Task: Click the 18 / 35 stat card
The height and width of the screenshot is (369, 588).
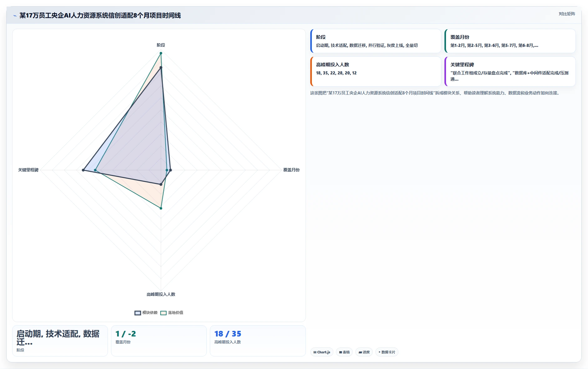Action: pyautogui.click(x=258, y=341)
